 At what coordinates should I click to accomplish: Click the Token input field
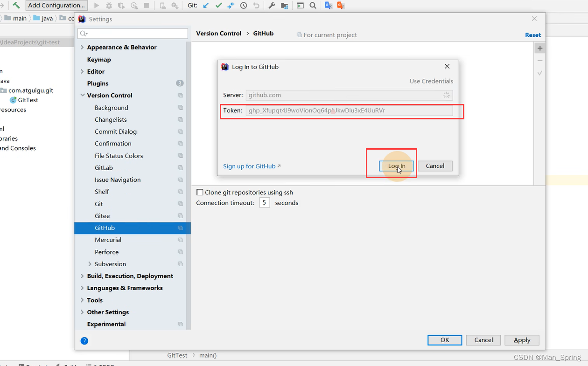click(x=349, y=110)
